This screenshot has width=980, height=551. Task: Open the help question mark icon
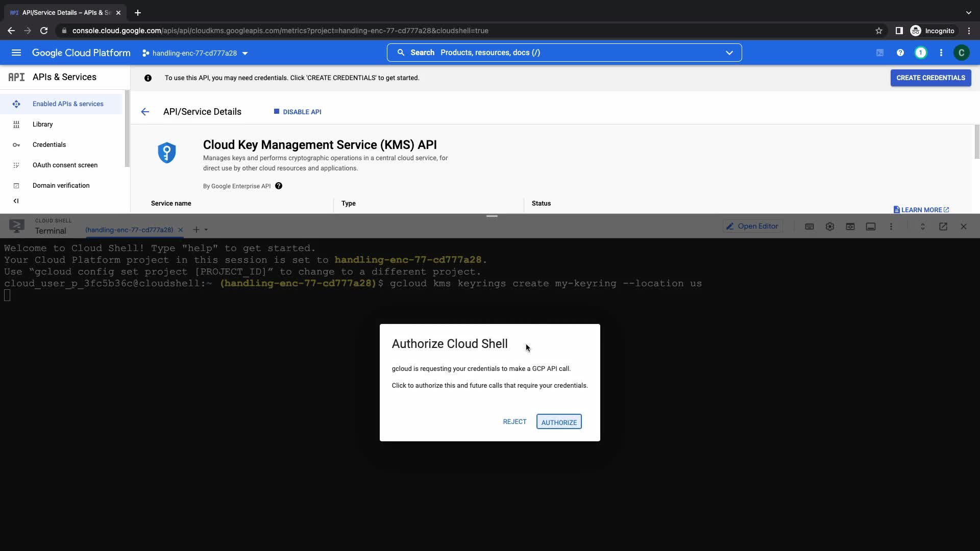(900, 53)
